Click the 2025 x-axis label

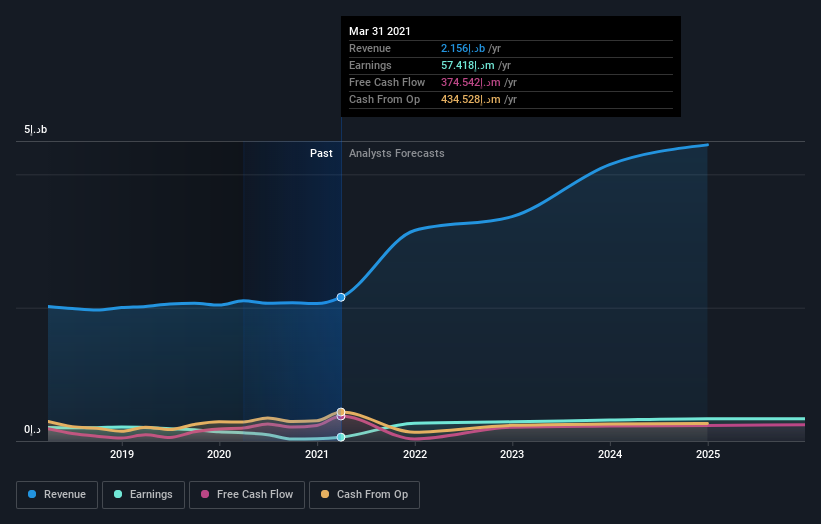[708, 454]
